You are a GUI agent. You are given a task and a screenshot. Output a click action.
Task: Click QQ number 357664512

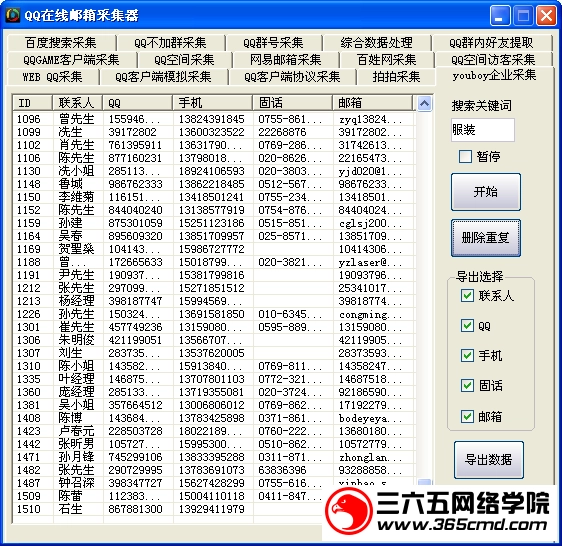click(135, 405)
